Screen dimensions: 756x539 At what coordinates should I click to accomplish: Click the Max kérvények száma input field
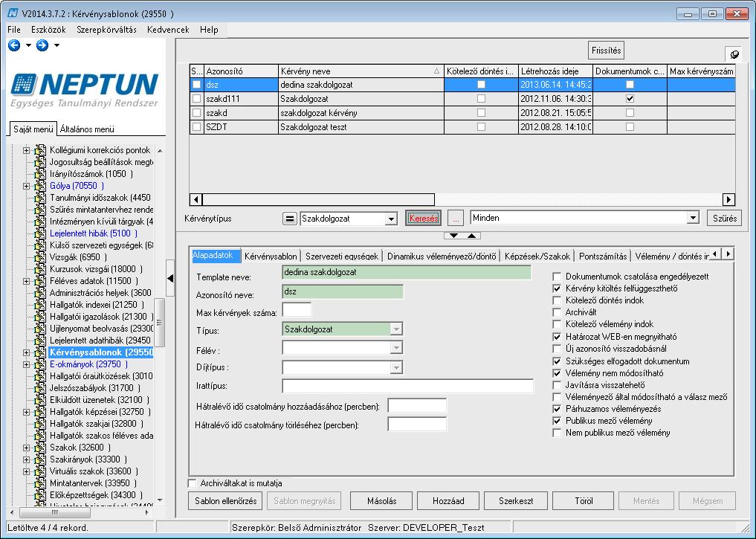tap(297, 310)
